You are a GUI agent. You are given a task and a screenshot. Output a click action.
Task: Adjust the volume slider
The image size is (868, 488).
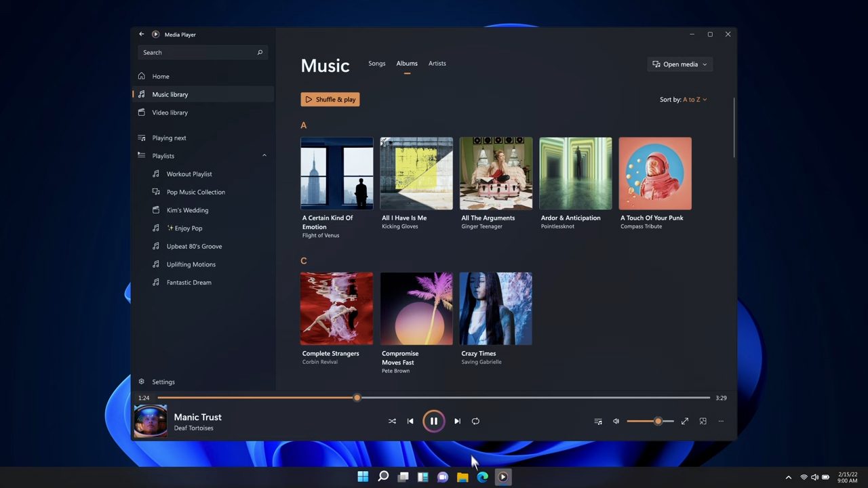pos(656,421)
